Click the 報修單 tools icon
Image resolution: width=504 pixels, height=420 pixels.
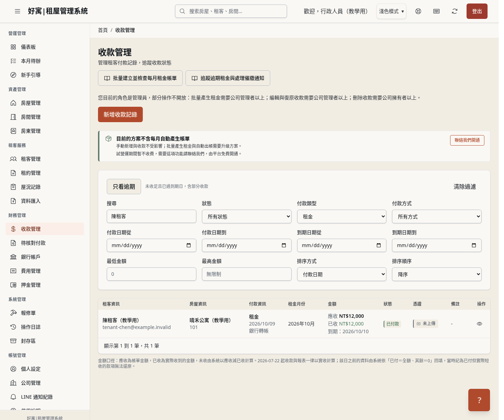pyautogui.click(x=13, y=313)
